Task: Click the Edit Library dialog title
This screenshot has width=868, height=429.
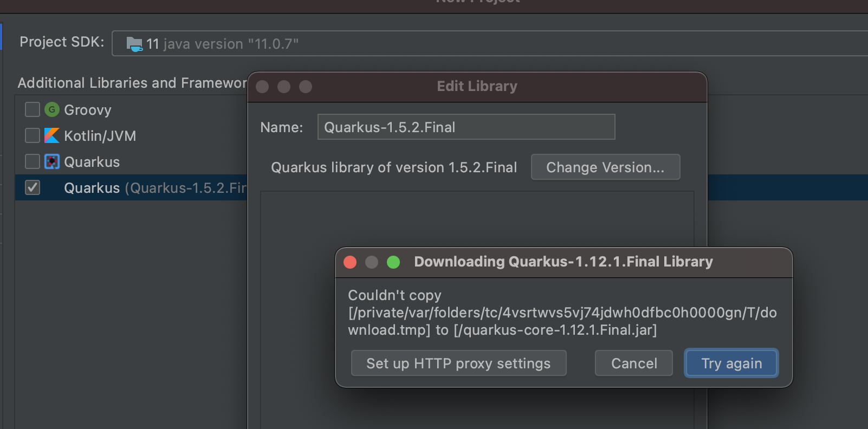Action: [477, 86]
